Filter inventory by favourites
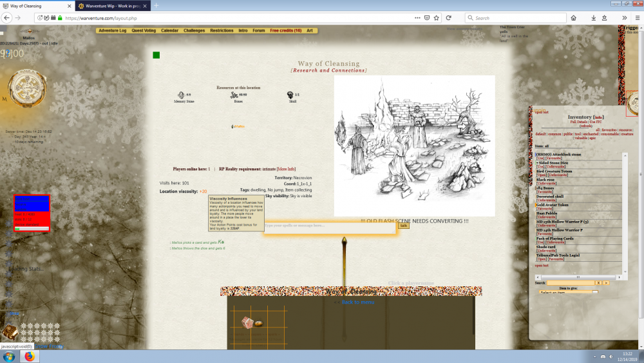The width and height of the screenshot is (644, 363). tap(609, 130)
